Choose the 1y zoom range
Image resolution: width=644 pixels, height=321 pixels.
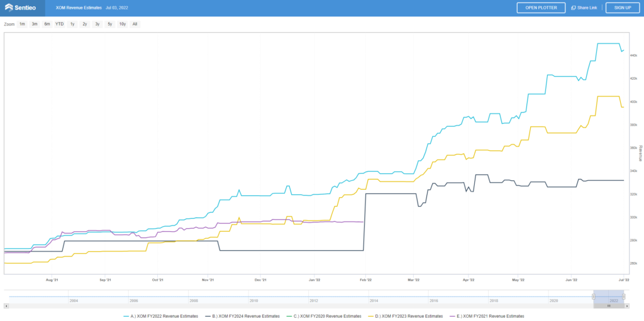[72, 24]
